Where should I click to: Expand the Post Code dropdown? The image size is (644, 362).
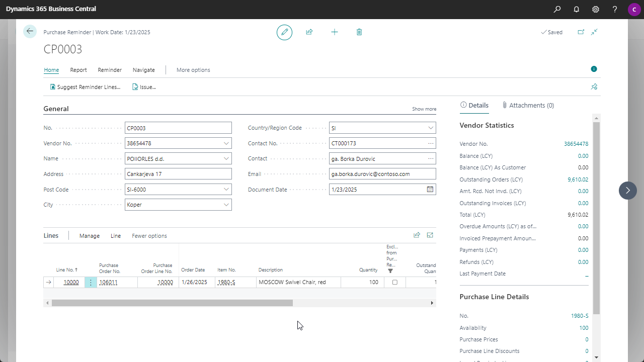click(x=226, y=190)
